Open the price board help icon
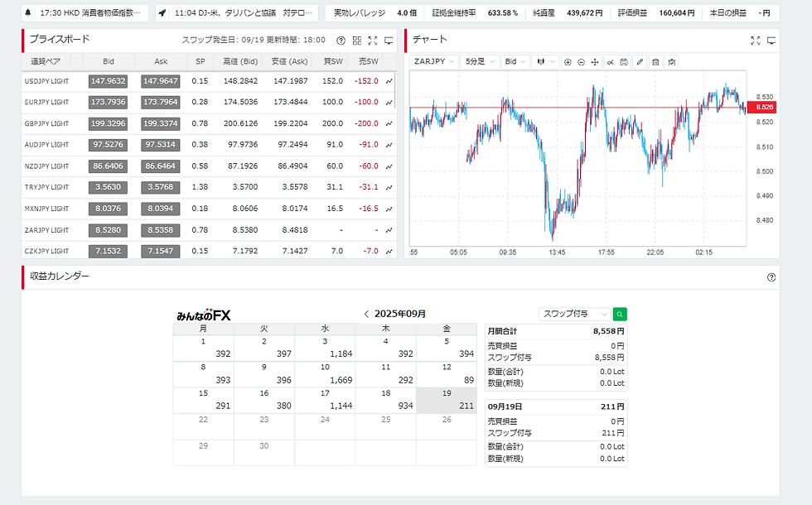The height and width of the screenshot is (505, 812). click(341, 41)
